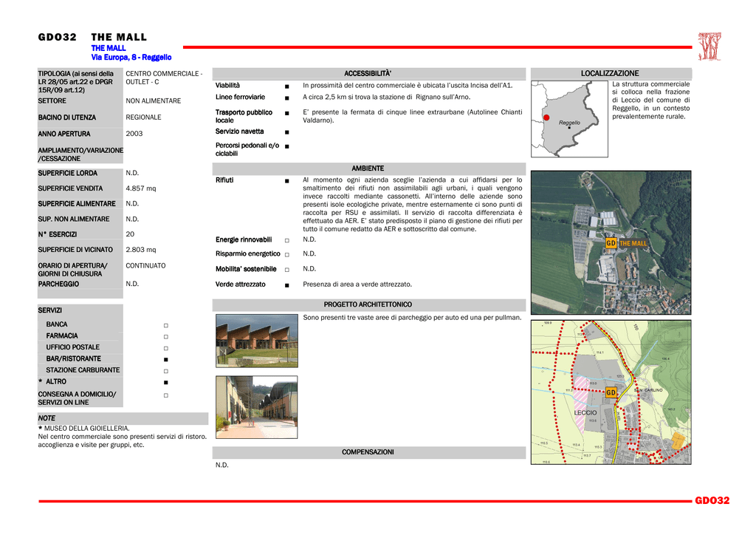Click the red GD032 code in the footer
This screenshot has width=756, height=535.
pyautogui.click(x=712, y=501)
